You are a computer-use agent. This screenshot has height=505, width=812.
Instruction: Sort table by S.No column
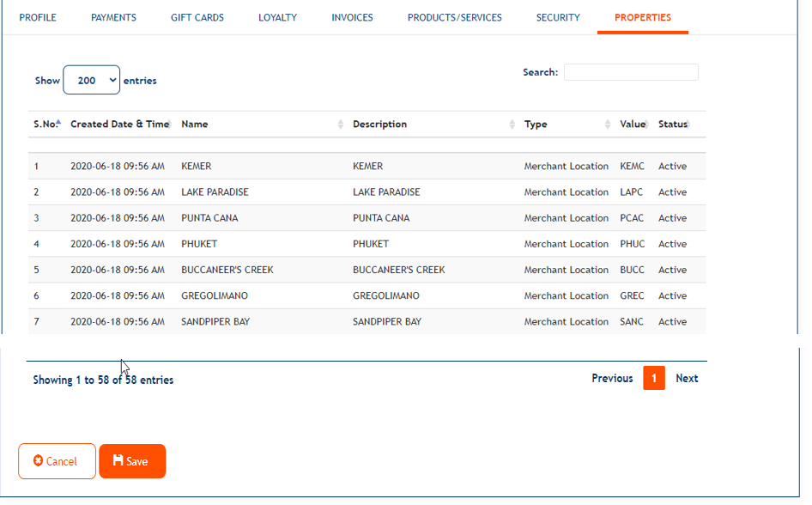click(46, 125)
